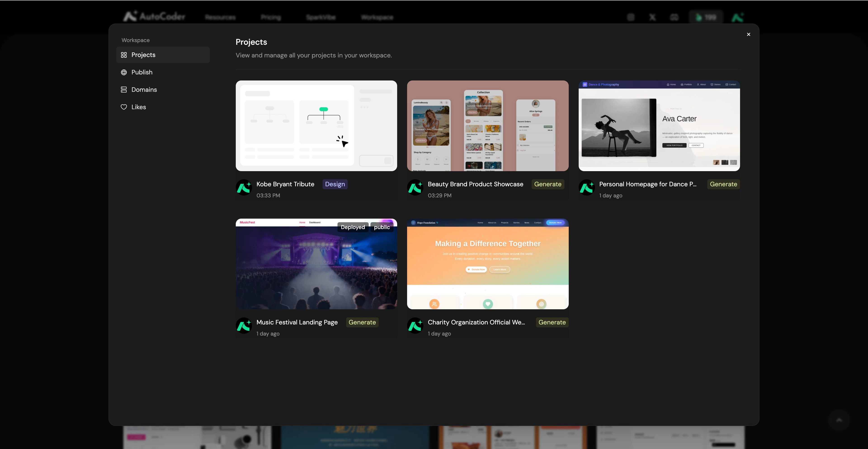Click the Domains server icon
This screenshot has height=449, width=868.
point(124,90)
